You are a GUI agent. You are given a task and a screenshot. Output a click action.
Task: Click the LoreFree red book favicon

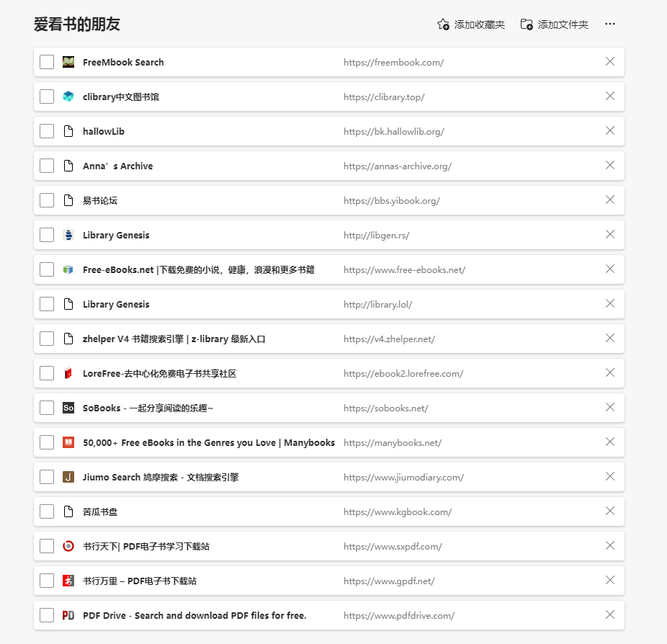(x=68, y=373)
